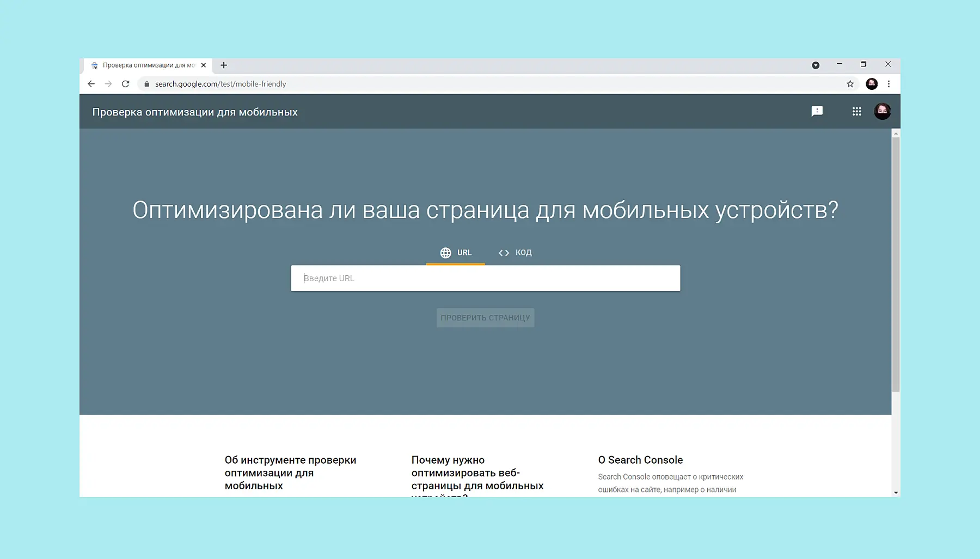
Task: Close the Проверка оптимизации browser tab
Action: pyautogui.click(x=204, y=65)
